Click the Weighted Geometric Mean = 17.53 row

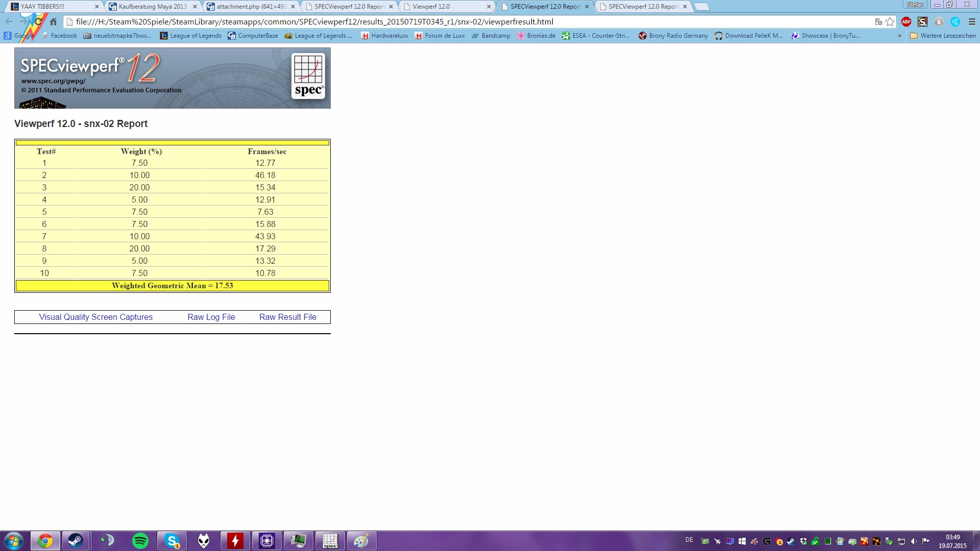click(173, 286)
